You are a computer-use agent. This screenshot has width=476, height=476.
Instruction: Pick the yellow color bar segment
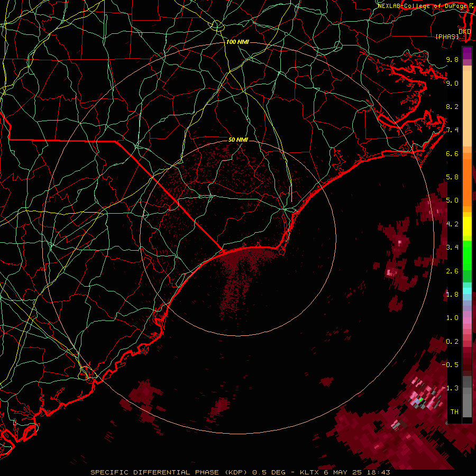tap(467, 226)
